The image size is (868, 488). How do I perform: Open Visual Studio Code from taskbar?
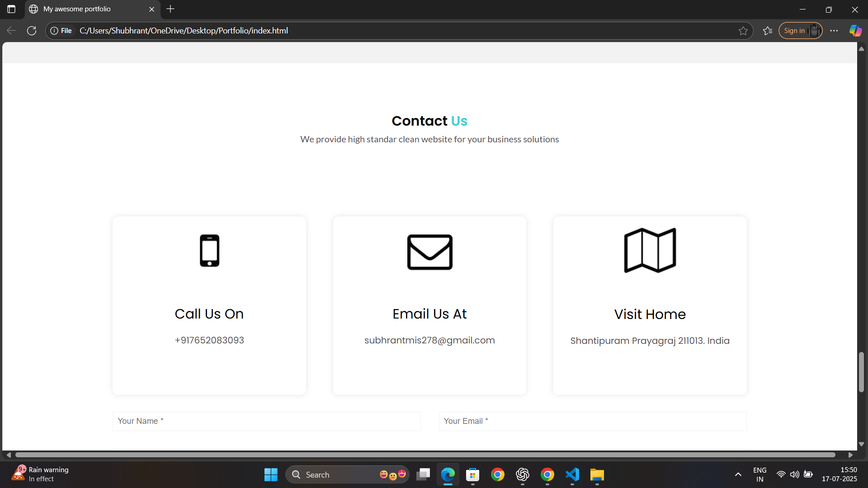(x=572, y=474)
